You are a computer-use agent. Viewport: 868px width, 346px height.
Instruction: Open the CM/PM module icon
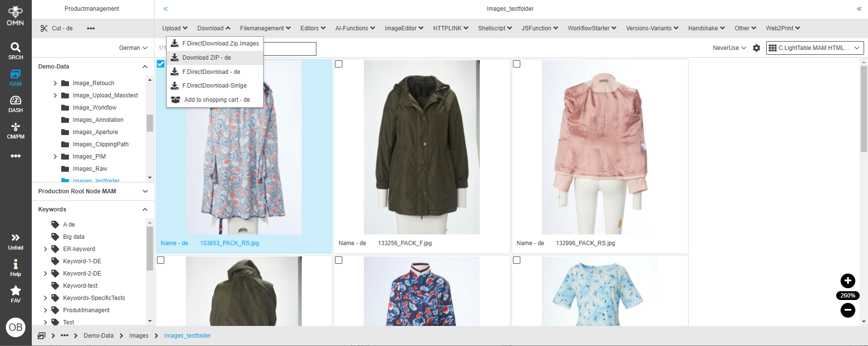tap(16, 130)
